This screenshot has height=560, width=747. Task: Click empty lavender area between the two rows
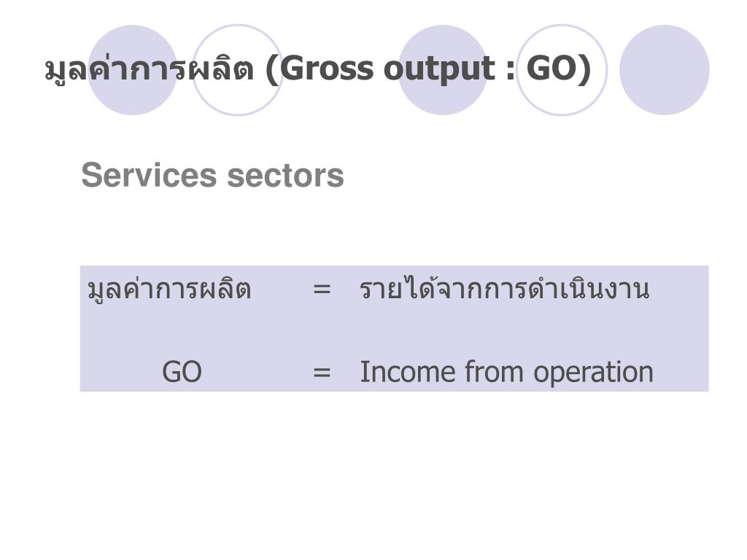tap(394, 330)
